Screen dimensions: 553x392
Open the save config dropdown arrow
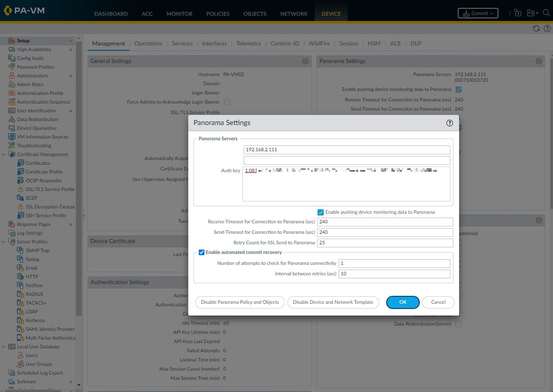(537, 13)
